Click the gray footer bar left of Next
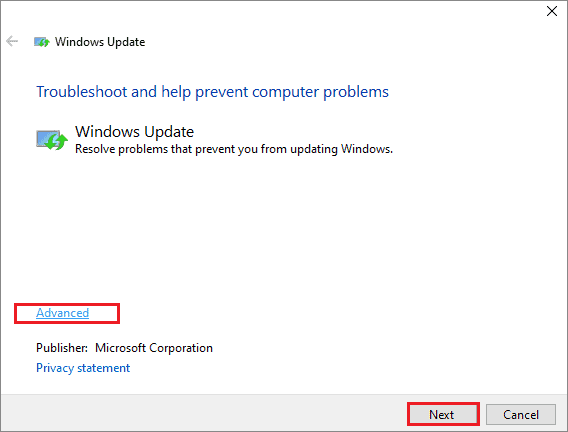 (203, 413)
